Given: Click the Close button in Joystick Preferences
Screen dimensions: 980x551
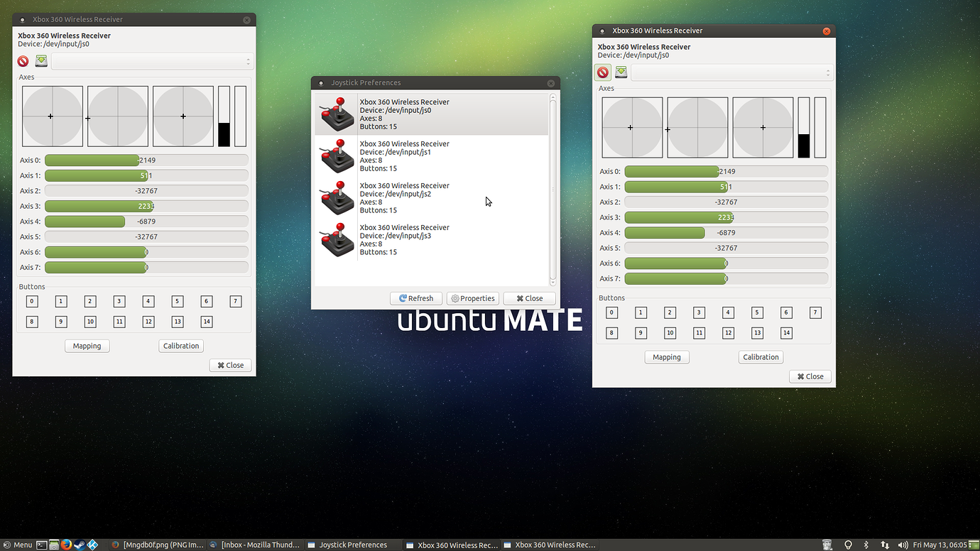Looking at the screenshot, I should [x=529, y=299].
